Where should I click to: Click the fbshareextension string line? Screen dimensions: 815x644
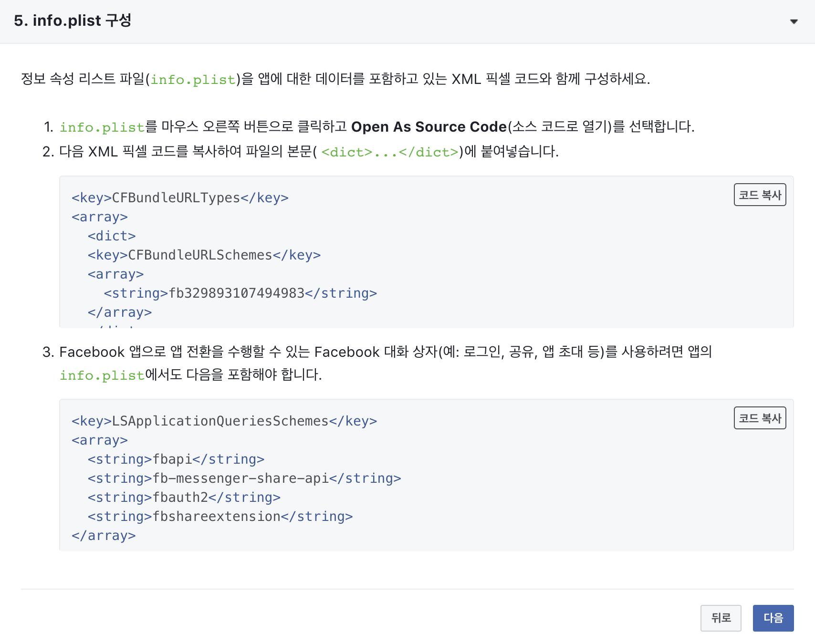[x=220, y=517]
